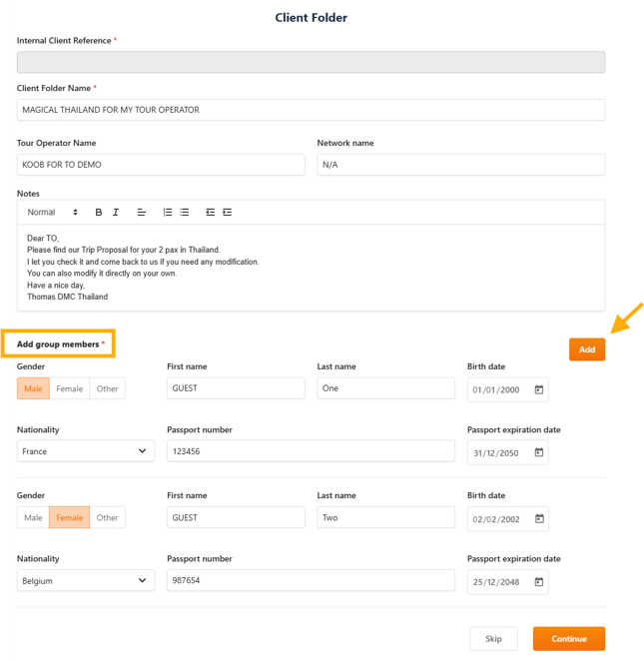This screenshot has width=644, height=661.
Task: Click the text alignment icon
Action: pyautogui.click(x=142, y=213)
